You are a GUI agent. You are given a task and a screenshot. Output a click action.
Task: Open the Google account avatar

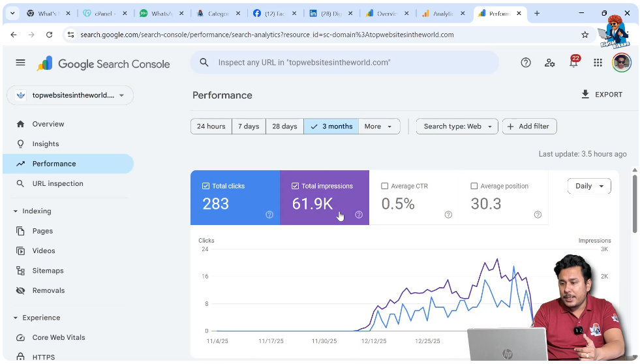[621, 63]
